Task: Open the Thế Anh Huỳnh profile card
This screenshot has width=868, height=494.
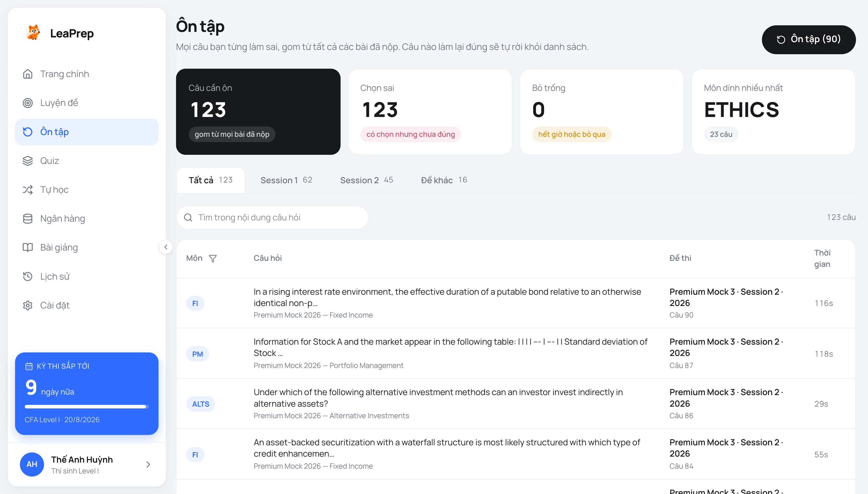Action: tap(87, 464)
